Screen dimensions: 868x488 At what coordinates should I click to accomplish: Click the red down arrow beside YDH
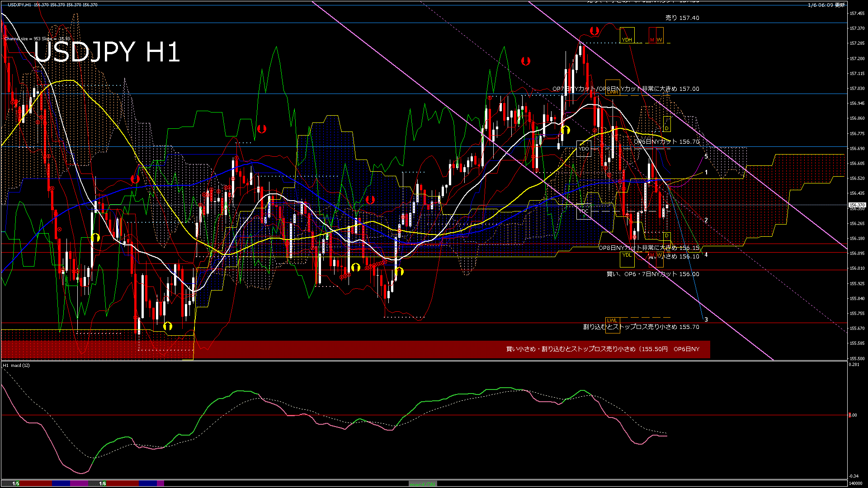click(x=594, y=31)
